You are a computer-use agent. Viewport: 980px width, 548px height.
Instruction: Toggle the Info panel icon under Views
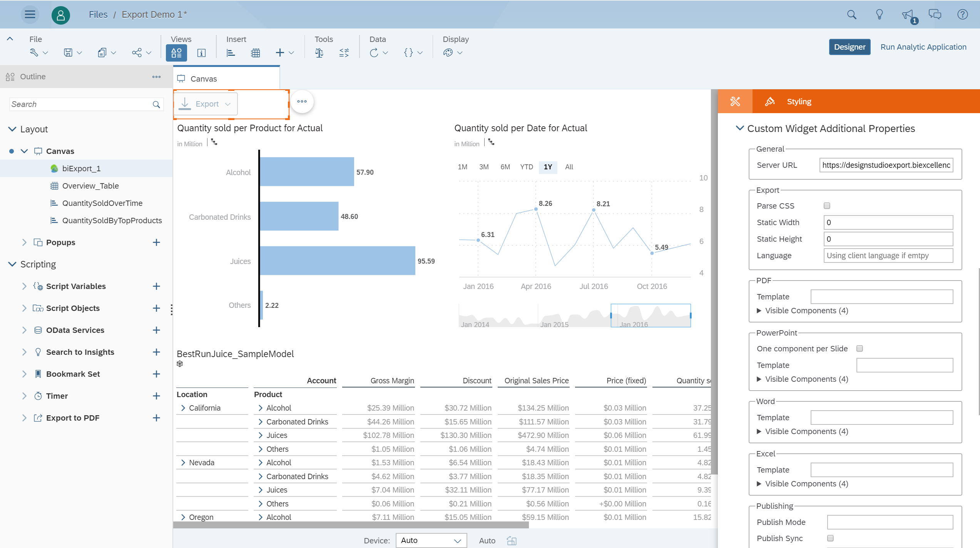click(201, 53)
